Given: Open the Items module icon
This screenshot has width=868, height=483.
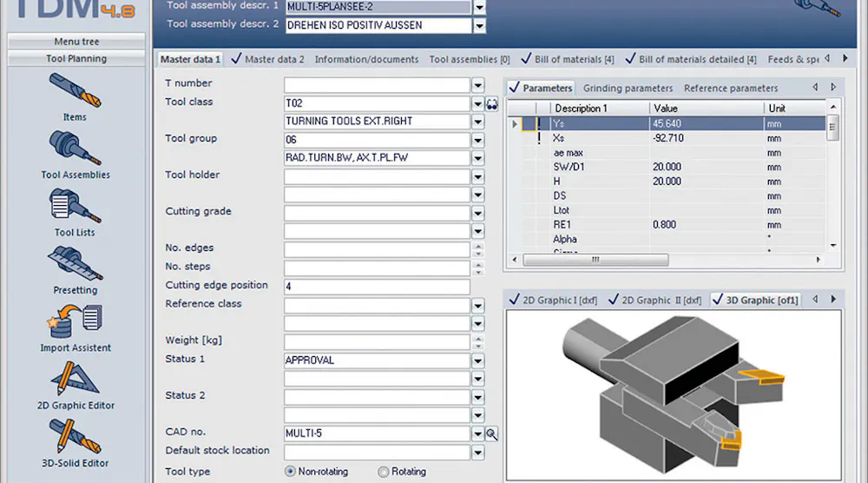Looking at the screenshot, I should click(75, 90).
